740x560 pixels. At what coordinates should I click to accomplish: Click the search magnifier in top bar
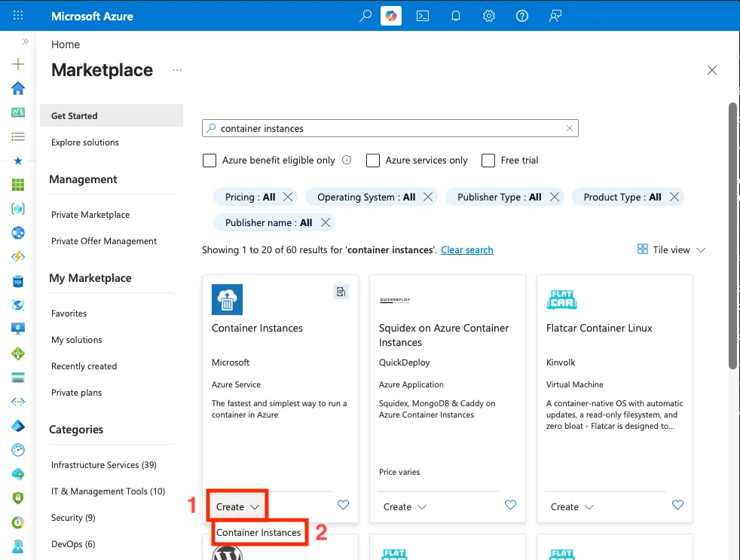pos(365,16)
